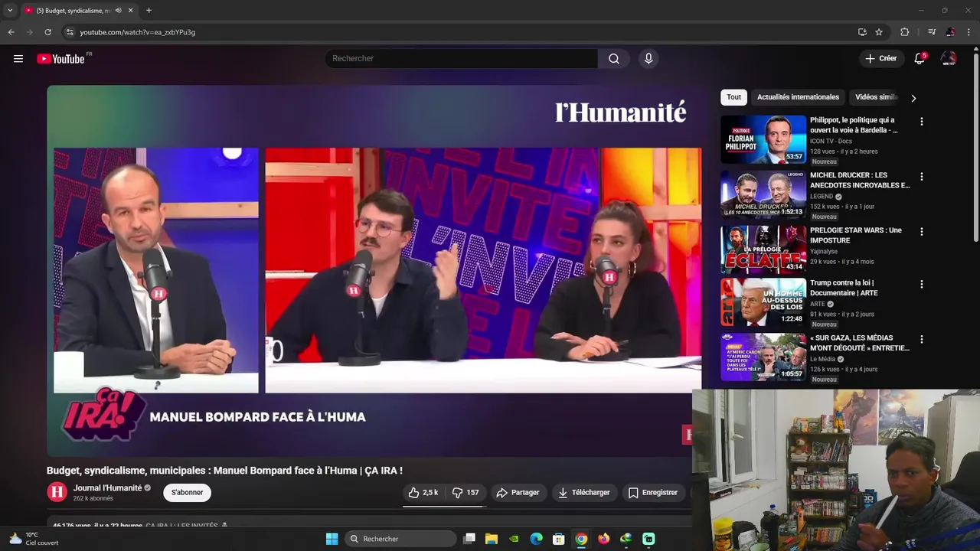Open options menu for Sur Gaza video
Viewport: 980px width, 551px height.
[922, 340]
